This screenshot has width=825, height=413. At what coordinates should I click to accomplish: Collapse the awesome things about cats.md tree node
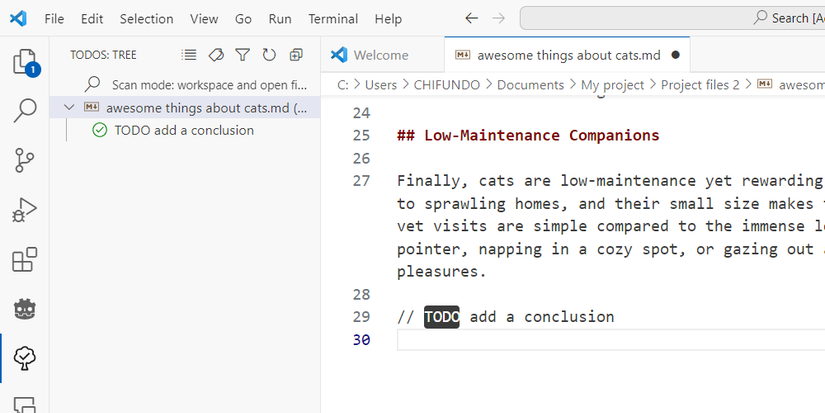pos(68,108)
